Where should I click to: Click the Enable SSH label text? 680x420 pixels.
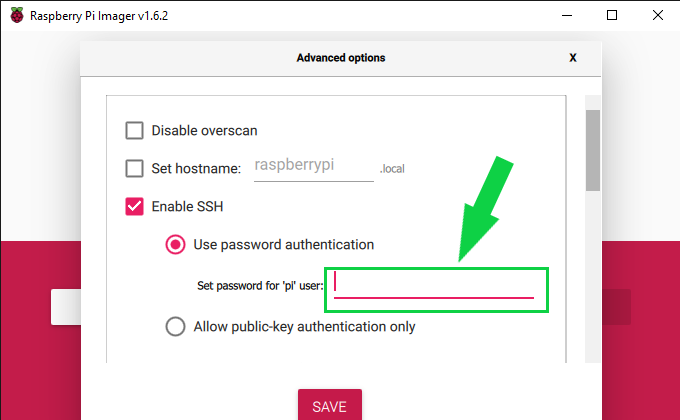pos(187,207)
